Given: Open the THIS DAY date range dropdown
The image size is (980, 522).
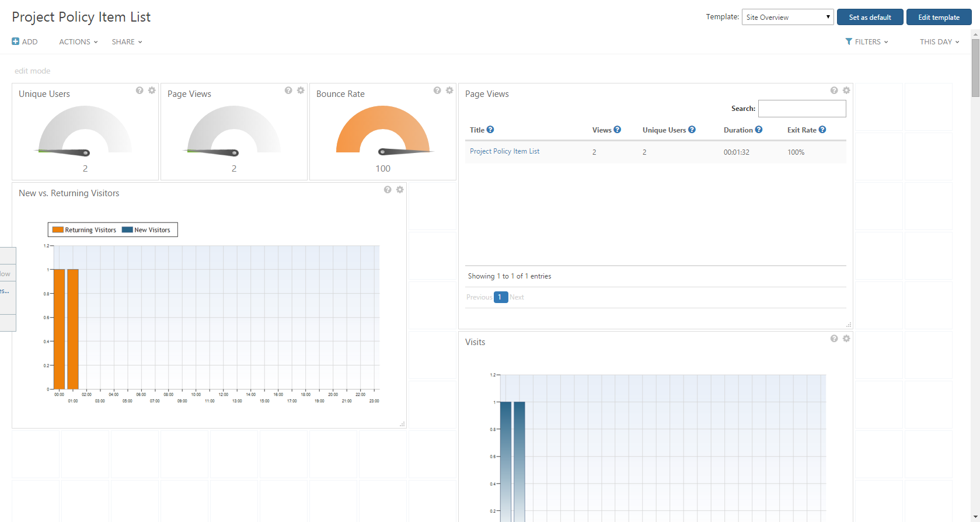Looking at the screenshot, I should pos(939,41).
